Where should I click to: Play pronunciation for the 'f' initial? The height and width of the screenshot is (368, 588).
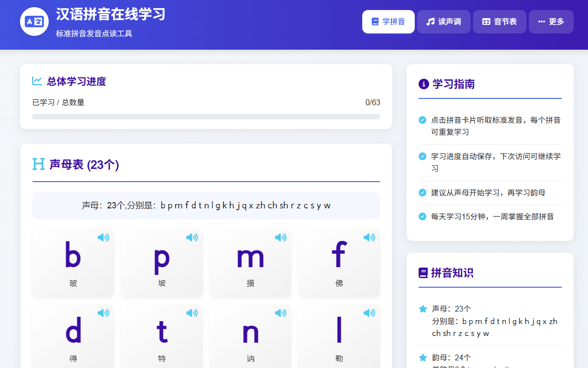(x=369, y=237)
